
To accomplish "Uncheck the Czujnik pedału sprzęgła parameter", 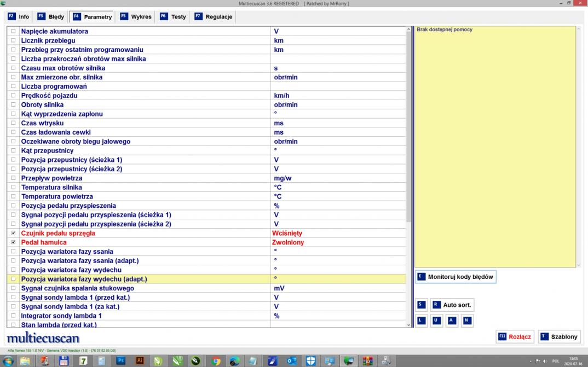I will point(14,233).
